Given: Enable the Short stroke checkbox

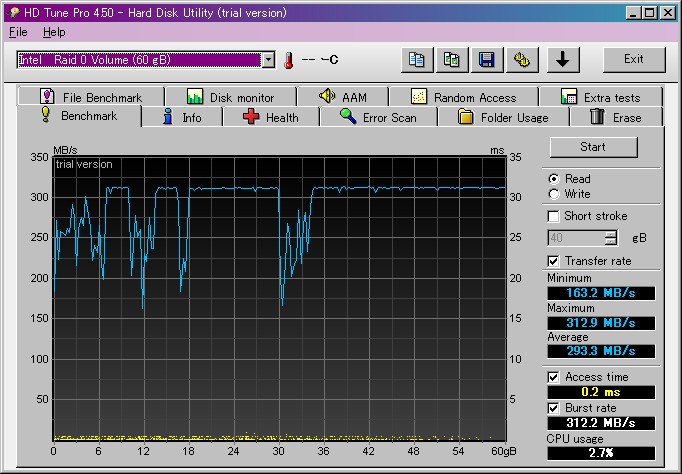Looking at the screenshot, I should coord(553,216).
